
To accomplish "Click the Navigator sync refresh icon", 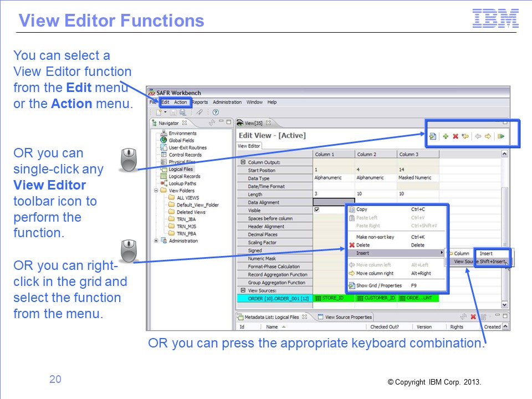I will (212, 122).
